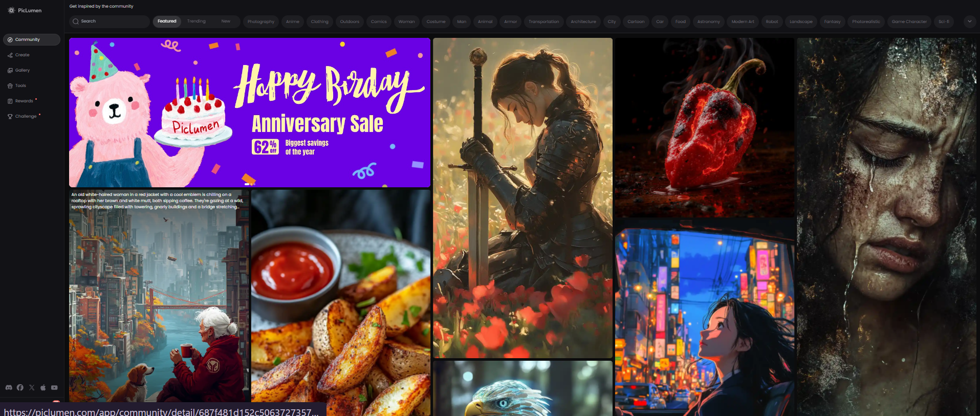Open the Happy Birthday Anniversary Sale banner
Image resolution: width=980 pixels, height=416 pixels.
point(250,113)
